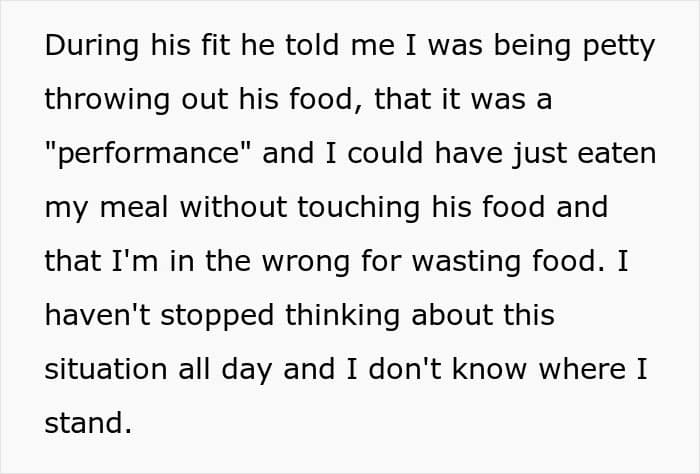Screen dimensions: 700x474
Task: Click the word "throwing" on second line
Action: pyautogui.click(x=107, y=100)
